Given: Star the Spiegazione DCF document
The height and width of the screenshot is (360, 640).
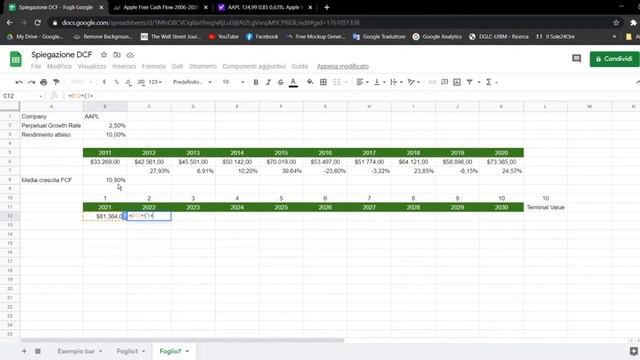Looking at the screenshot, I should (104, 55).
